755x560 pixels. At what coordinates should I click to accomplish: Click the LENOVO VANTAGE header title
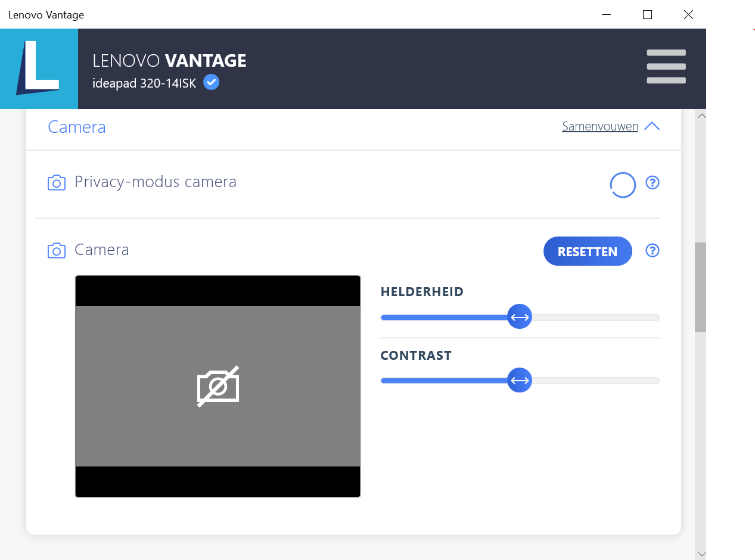(x=169, y=61)
